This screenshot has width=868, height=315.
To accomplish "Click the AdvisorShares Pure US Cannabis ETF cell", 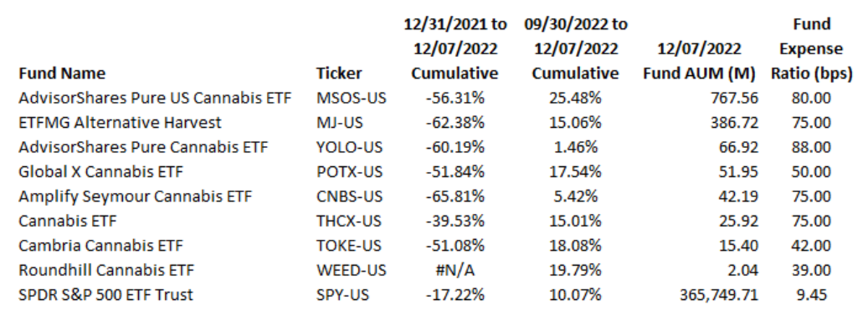I will point(155,98).
